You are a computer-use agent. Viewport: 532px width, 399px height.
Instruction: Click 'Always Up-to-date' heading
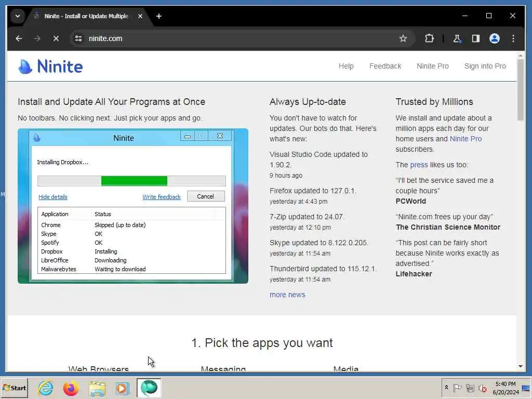308,102
